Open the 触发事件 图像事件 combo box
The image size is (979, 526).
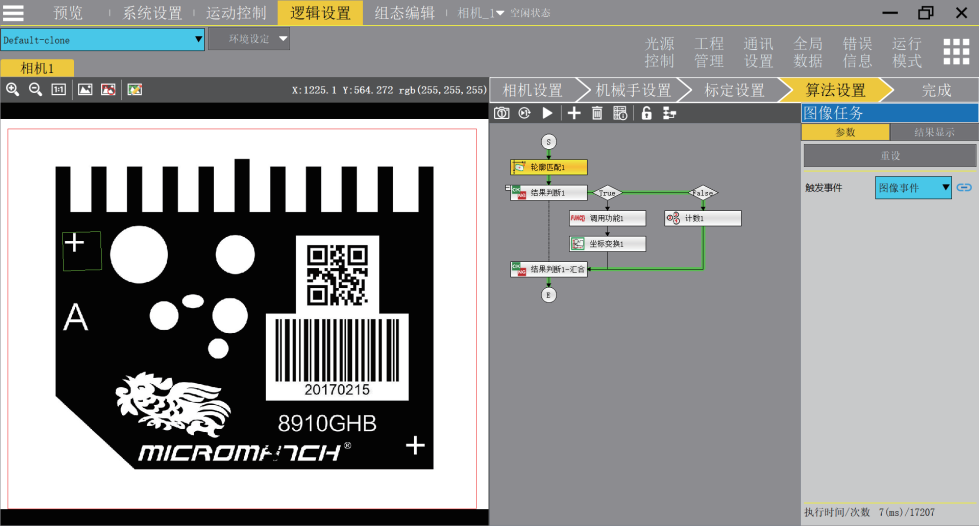click(913, 187)
